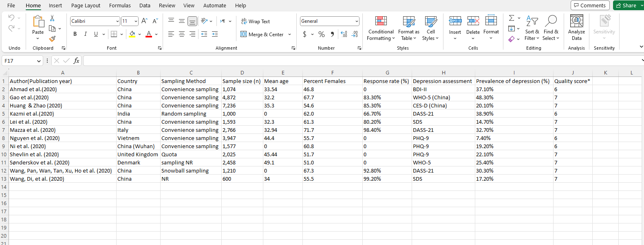Toggle Wrap Text
Image resolution: width=644 pixels, height=245 pixels.
click(x=256, y=21)
